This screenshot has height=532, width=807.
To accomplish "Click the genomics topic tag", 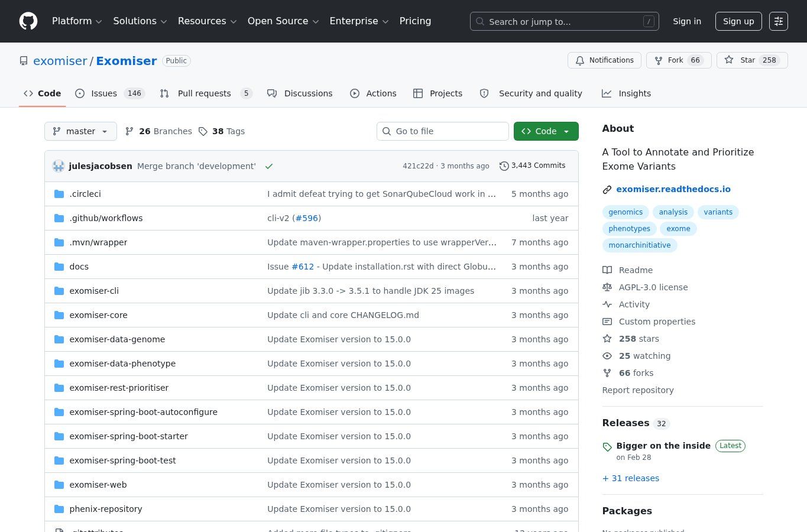I will click(x=625, y=212).
